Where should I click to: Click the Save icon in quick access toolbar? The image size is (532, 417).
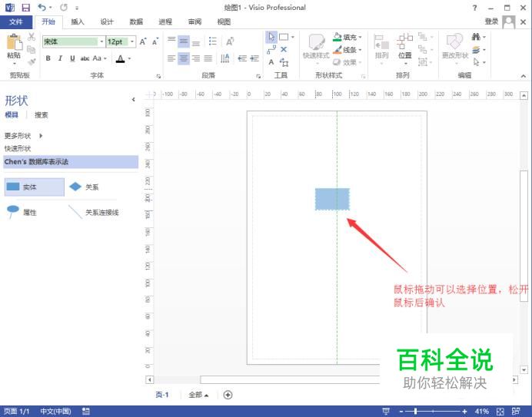(26, 8)
